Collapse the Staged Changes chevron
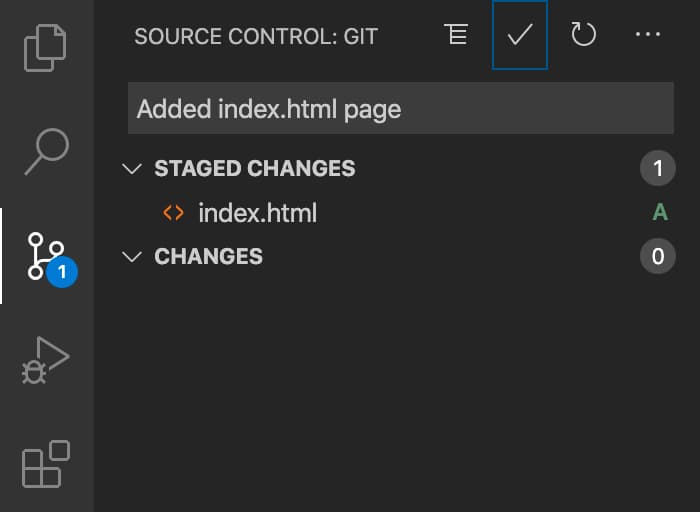The height and width of the screenshot is (512, 700). pyautogui.click(x=132, y=169)
